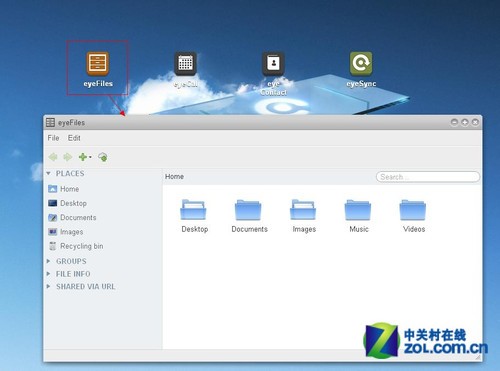500x371 pixels.
Task: Select the Music folder icon
Action: click(358, 210)
